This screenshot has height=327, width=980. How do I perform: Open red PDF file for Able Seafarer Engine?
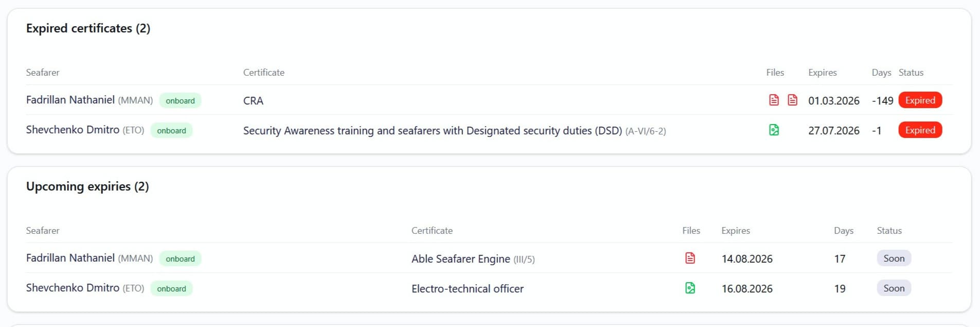[690, 258]
